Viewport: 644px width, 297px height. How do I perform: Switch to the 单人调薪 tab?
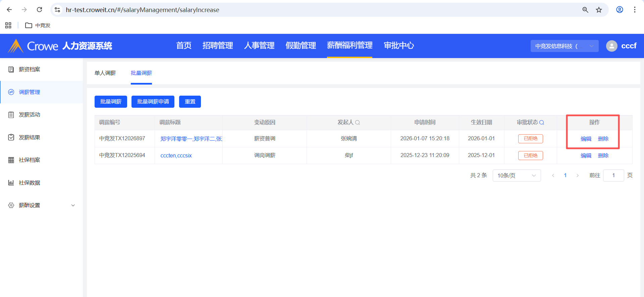coord(105,73)
